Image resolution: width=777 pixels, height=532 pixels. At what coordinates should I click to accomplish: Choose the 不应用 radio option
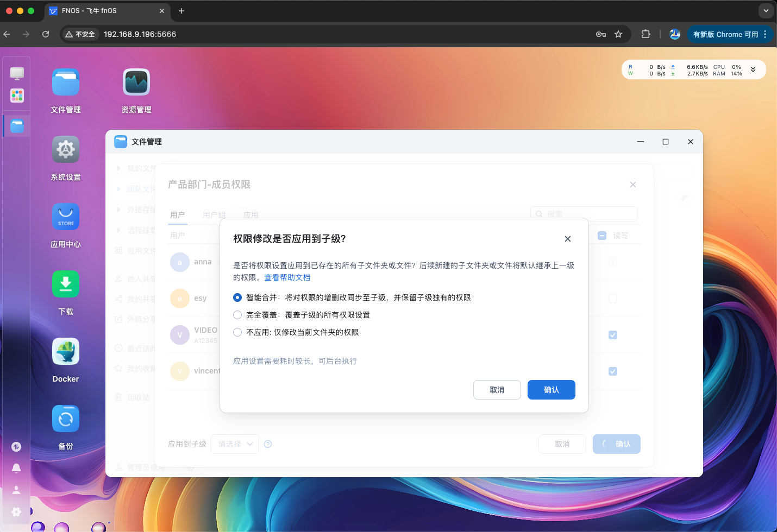tap(237, 332)
